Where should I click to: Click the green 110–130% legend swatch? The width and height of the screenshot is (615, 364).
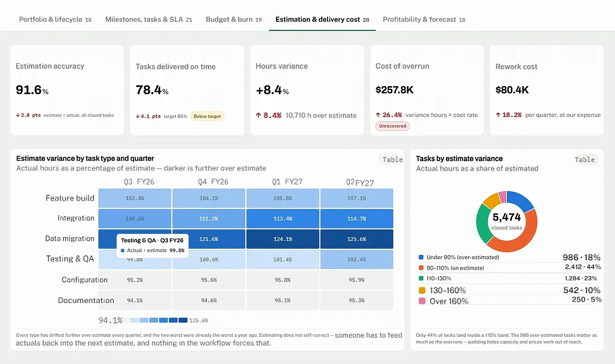coord(421,278)
